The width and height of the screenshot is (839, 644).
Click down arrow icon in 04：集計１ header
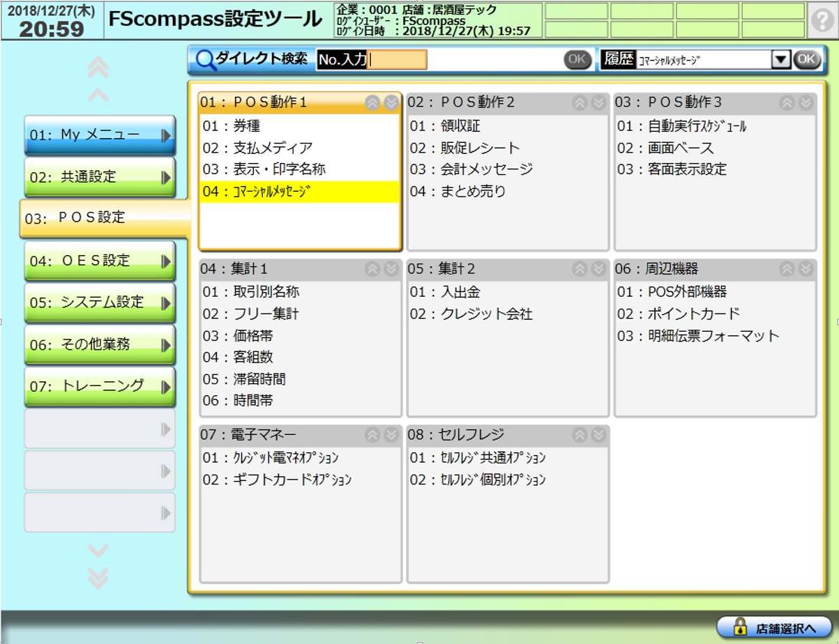point(391,268)
